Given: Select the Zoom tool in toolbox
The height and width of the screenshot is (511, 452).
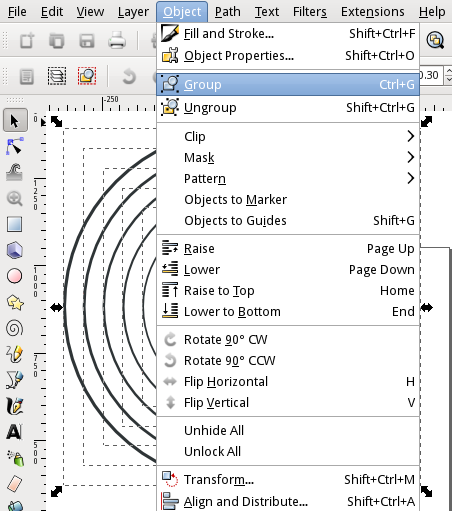Looking at the screenshot, I should [x=15, y=198].
